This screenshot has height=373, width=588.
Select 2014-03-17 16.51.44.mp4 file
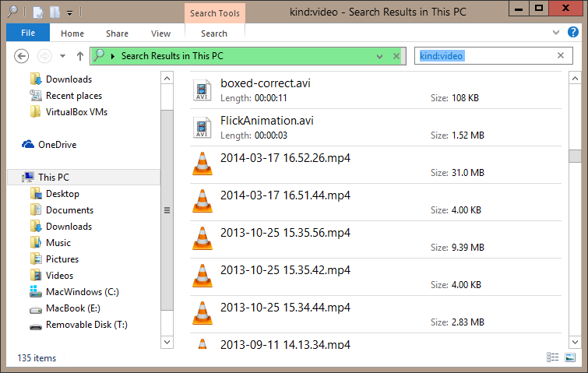(x=375, y=202)
